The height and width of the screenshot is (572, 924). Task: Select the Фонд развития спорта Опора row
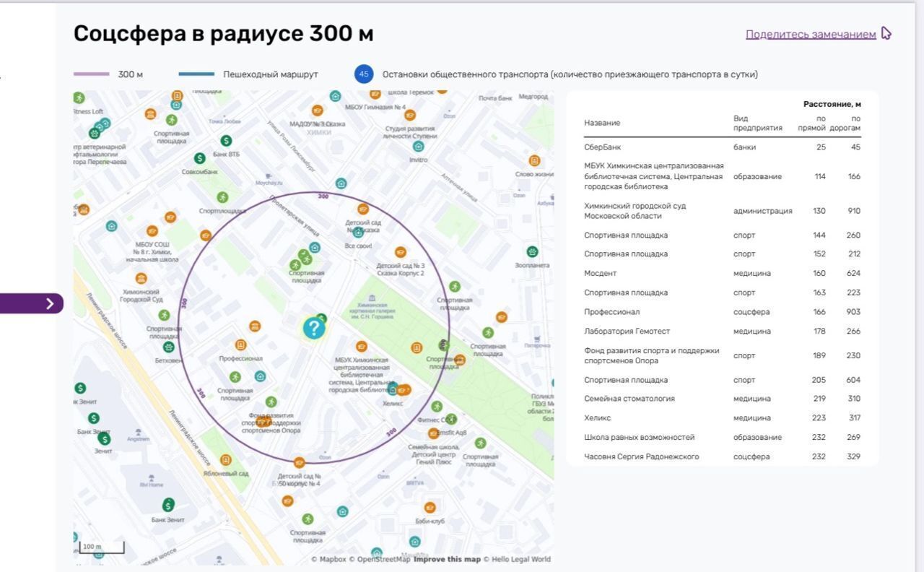click(722, 355)
